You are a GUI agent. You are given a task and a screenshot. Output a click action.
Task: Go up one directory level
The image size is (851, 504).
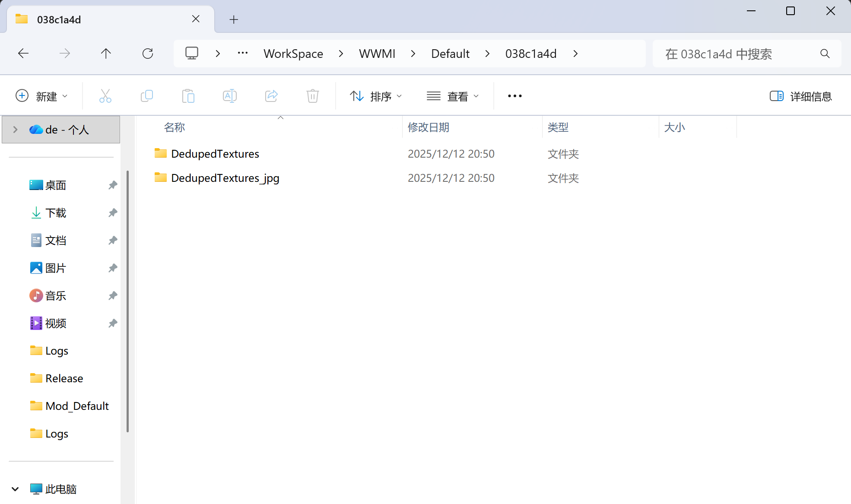point(106,54)
